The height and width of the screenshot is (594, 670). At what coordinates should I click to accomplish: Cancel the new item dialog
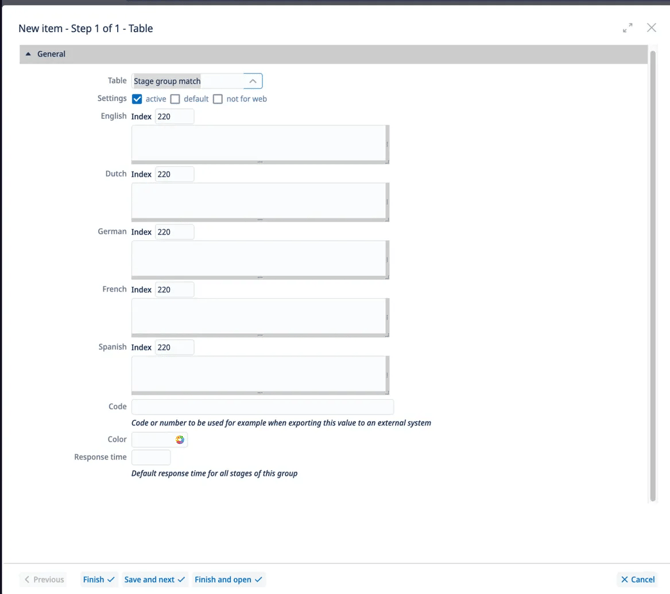(x=637, y=579)
